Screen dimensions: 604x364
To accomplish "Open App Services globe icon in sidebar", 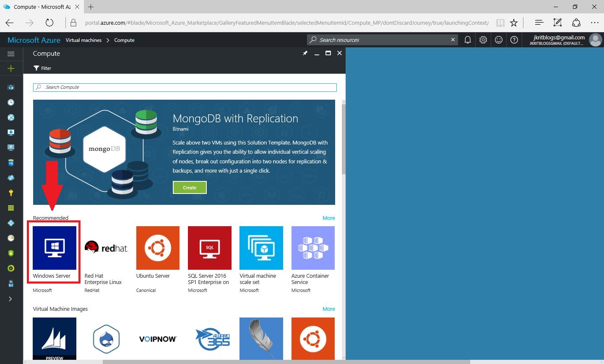I will coord(11,117).
